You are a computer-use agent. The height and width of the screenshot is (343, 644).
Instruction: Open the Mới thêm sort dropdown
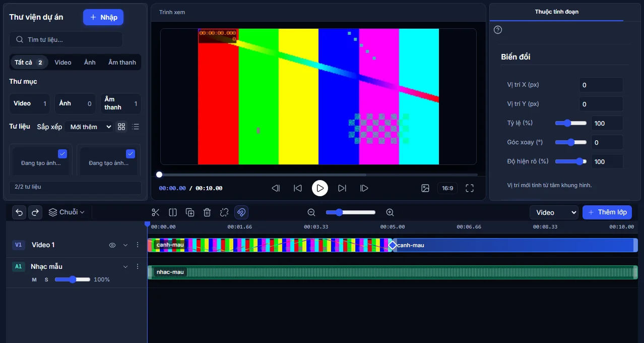point(91,127)
